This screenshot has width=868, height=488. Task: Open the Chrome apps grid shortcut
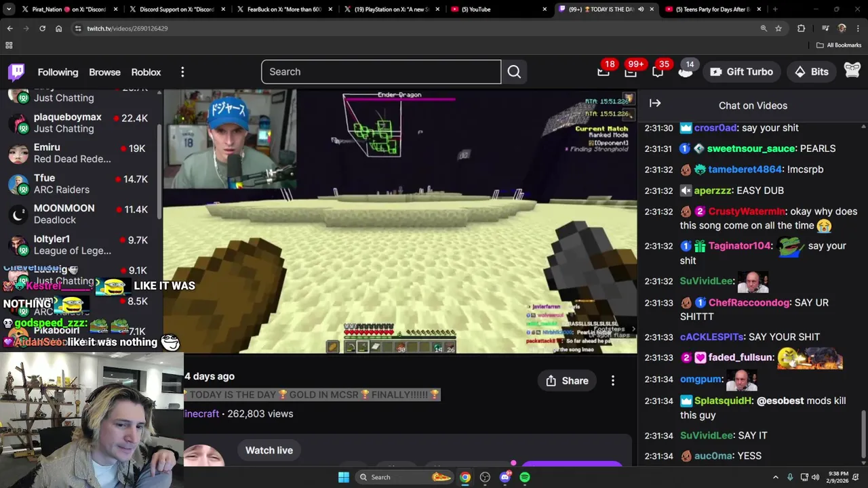(9, 45)
